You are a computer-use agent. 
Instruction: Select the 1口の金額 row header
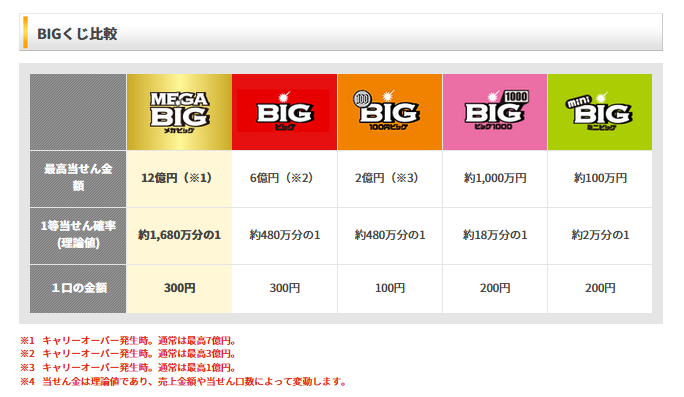[x=78, y=289]
